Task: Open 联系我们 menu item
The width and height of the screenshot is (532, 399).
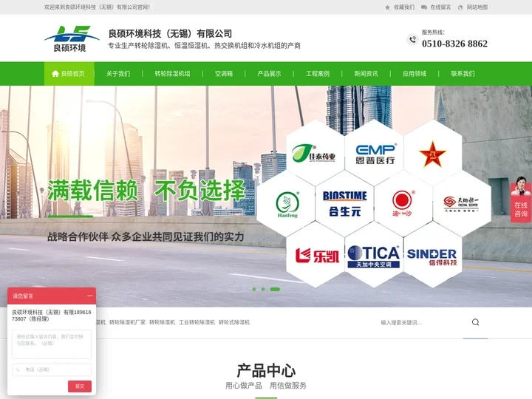Action: (463, 74)
